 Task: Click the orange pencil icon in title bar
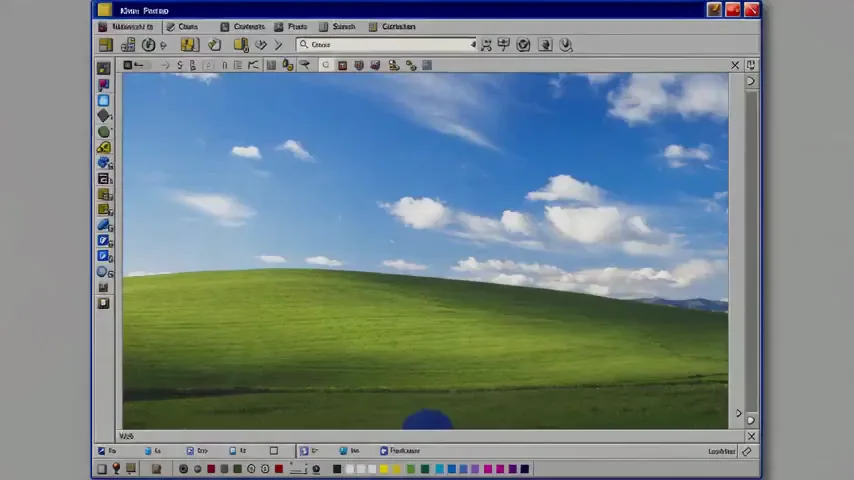(x=714, y=10)
